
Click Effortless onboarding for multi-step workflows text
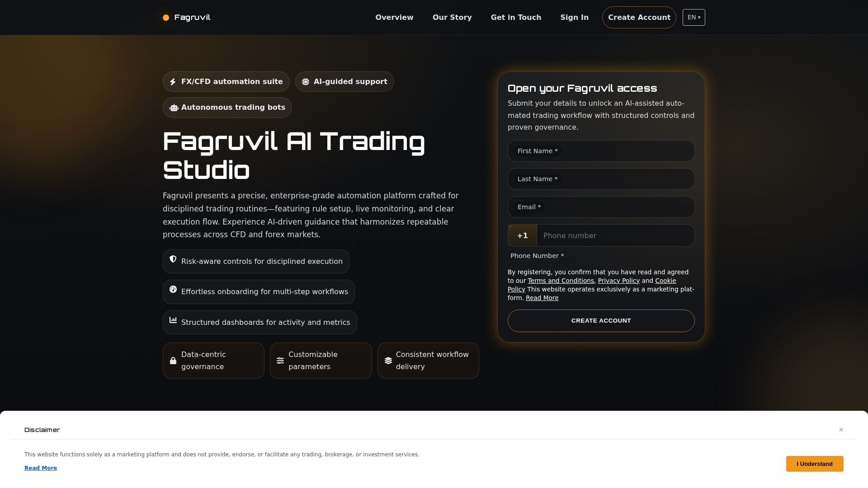point(264,292)
